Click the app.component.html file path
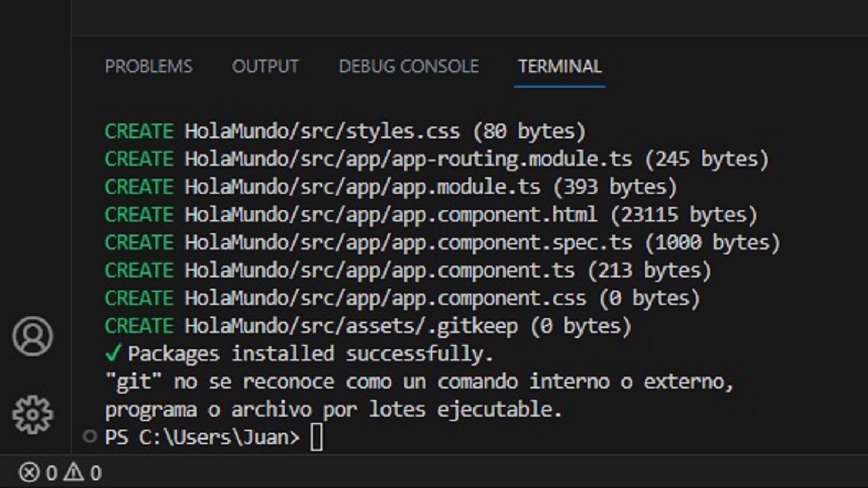 pyautogui.click(x=391, y=215)
